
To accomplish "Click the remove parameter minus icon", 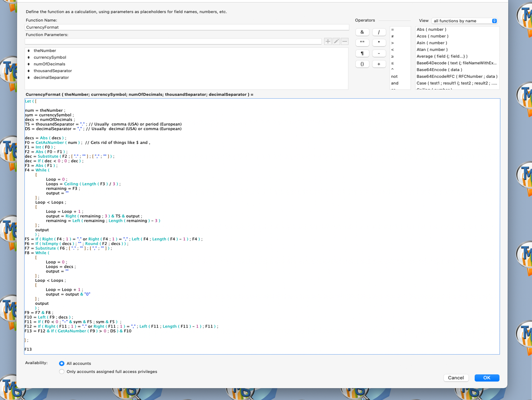I will pyautogui.click(x=345, y=41).
